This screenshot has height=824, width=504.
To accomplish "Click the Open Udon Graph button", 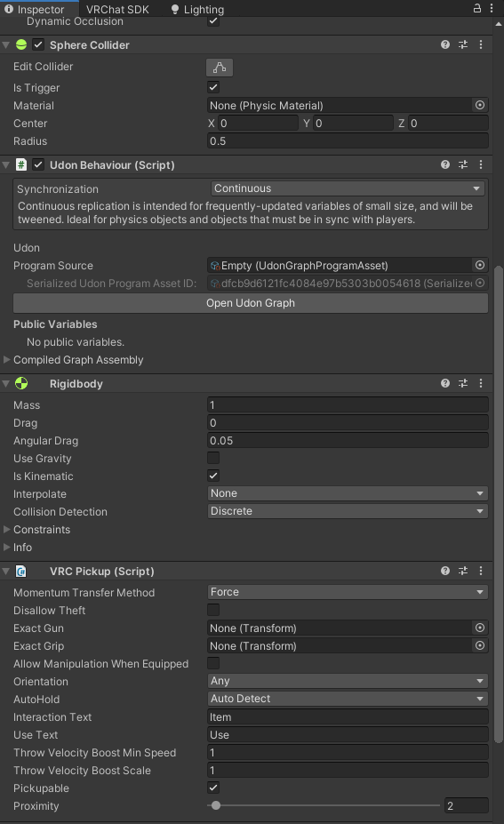I will [250, 303].
